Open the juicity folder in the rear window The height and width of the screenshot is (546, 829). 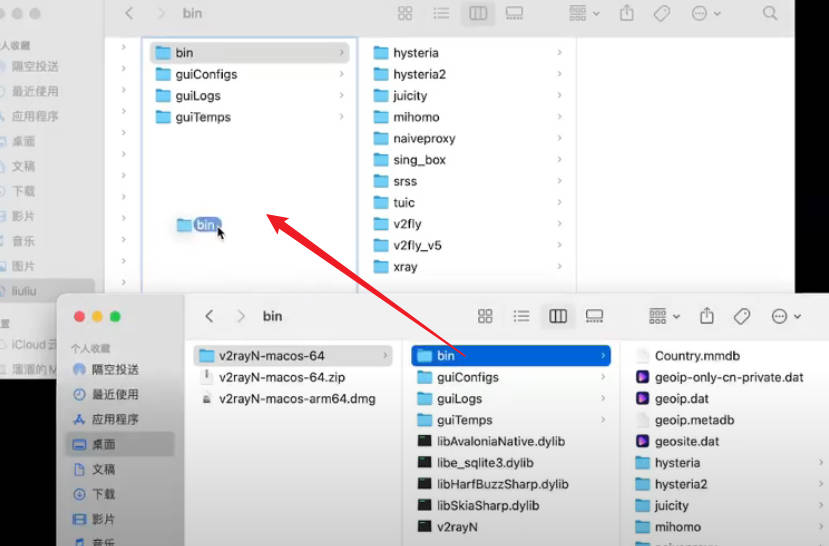click(x=467, y=96)
